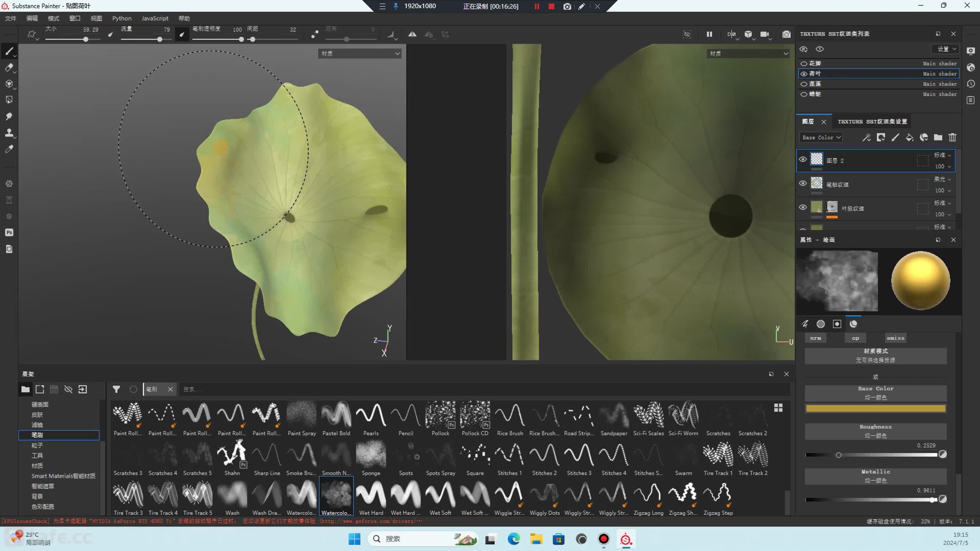Toggle visibility of 莲蓬 texture set
Image resolution: width=980 pixels, height=551 pixels.
804,84
